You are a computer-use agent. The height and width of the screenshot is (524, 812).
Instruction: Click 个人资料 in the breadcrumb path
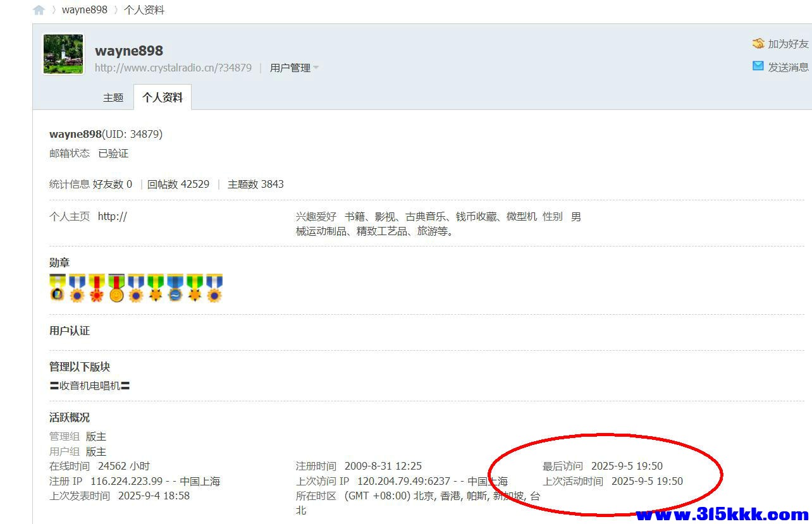point(144,10)
